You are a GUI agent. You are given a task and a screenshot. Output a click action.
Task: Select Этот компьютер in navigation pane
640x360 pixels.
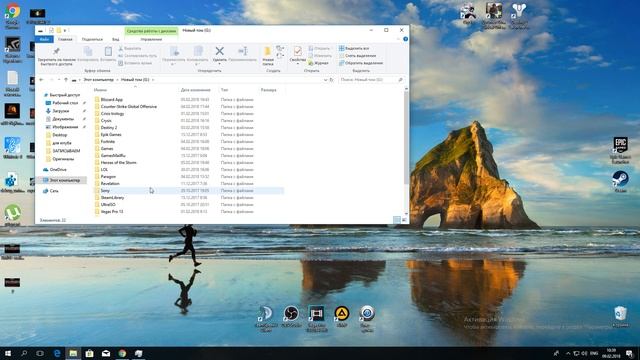(64, 180)
